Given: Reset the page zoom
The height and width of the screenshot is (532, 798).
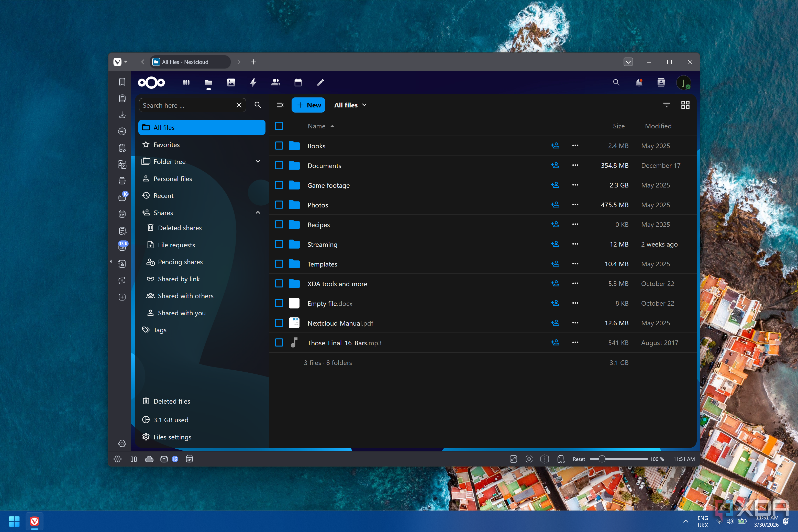Looking at the screenshot, I should tap(579, 459).
